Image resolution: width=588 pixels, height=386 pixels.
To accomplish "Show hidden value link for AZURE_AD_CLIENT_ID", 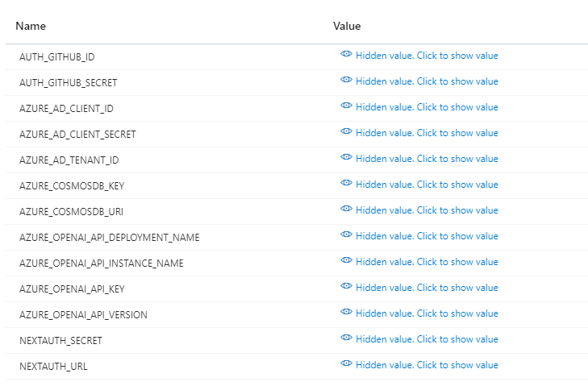I will coord(427,107).
